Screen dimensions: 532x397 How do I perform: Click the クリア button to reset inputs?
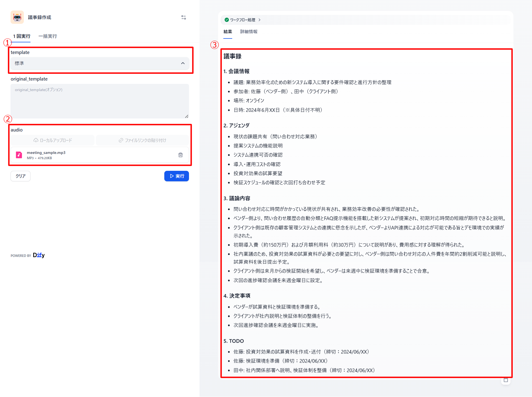click(x=20, y=176)
